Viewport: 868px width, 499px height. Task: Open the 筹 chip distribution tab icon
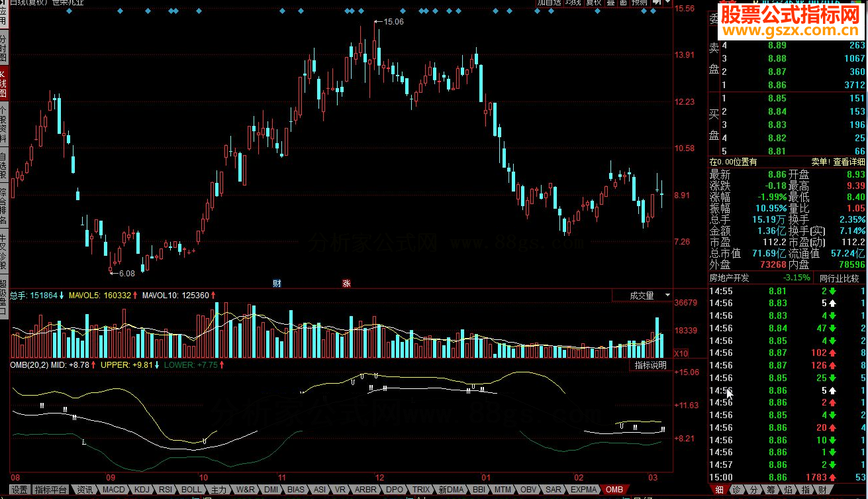(770, 490)
